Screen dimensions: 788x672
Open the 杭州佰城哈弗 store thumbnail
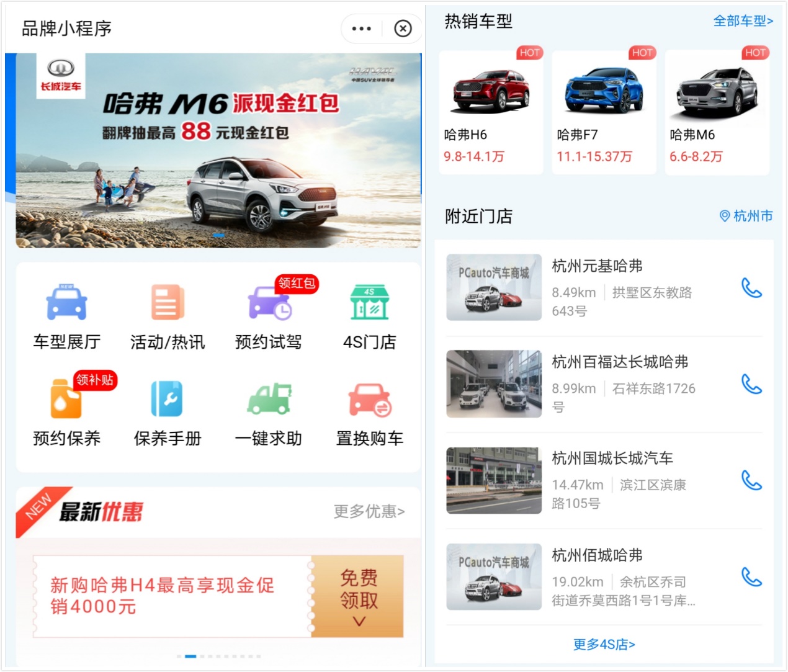[x=494, y=577]
